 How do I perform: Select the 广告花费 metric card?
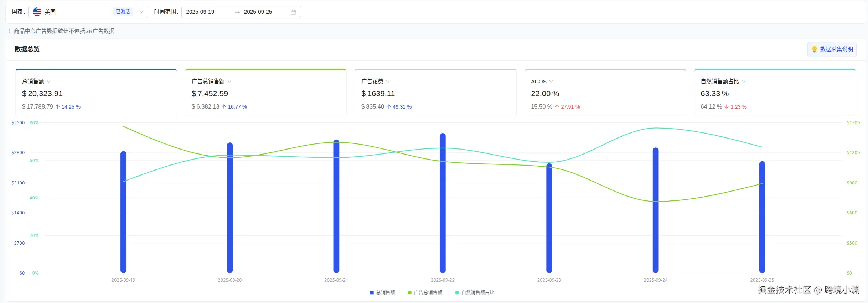pyautogui.click(x=435, y=93)
